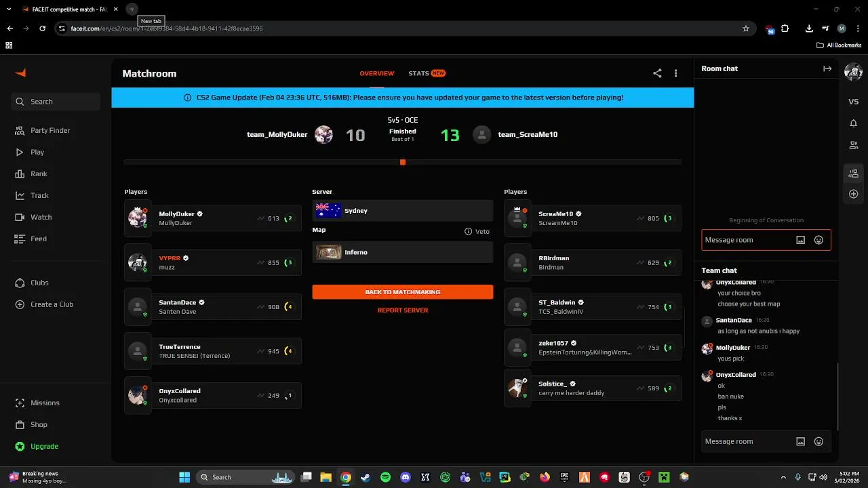The width and height of the screenshot is (868, 488).
Task: Click team_MollyDuker team avatar
Action: [x=323, y=135]
